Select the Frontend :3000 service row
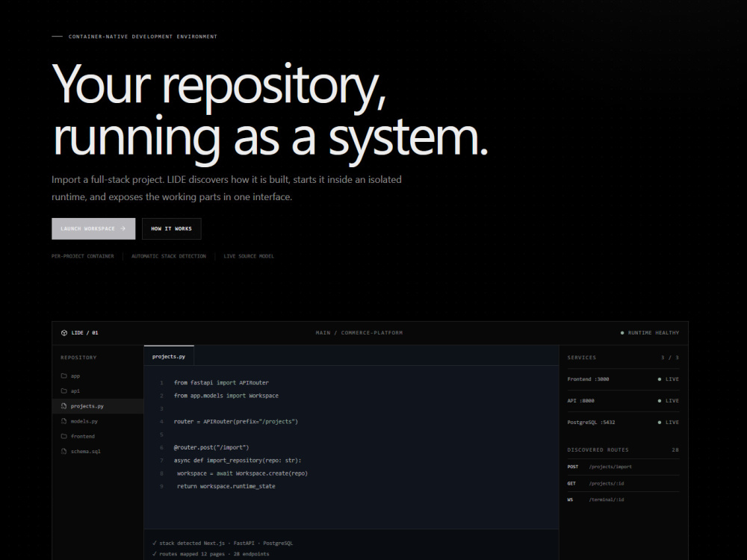The image size is (747, 560). [623, 379]
